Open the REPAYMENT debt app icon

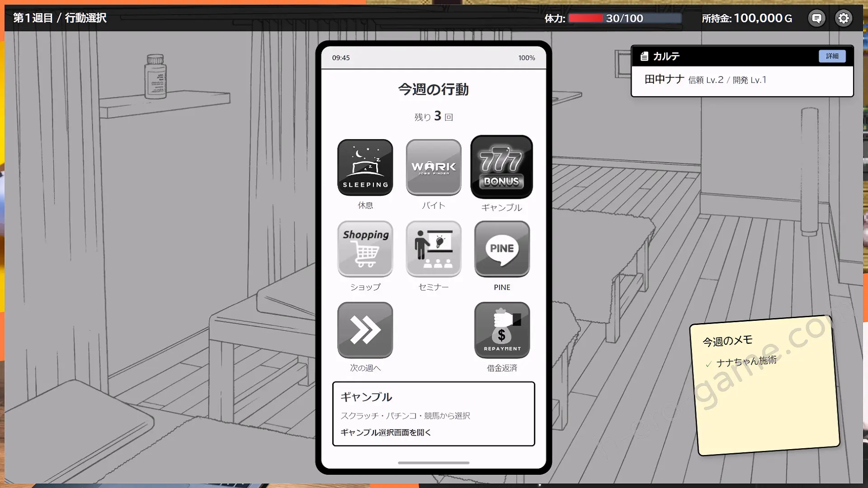tap(502, 330)
